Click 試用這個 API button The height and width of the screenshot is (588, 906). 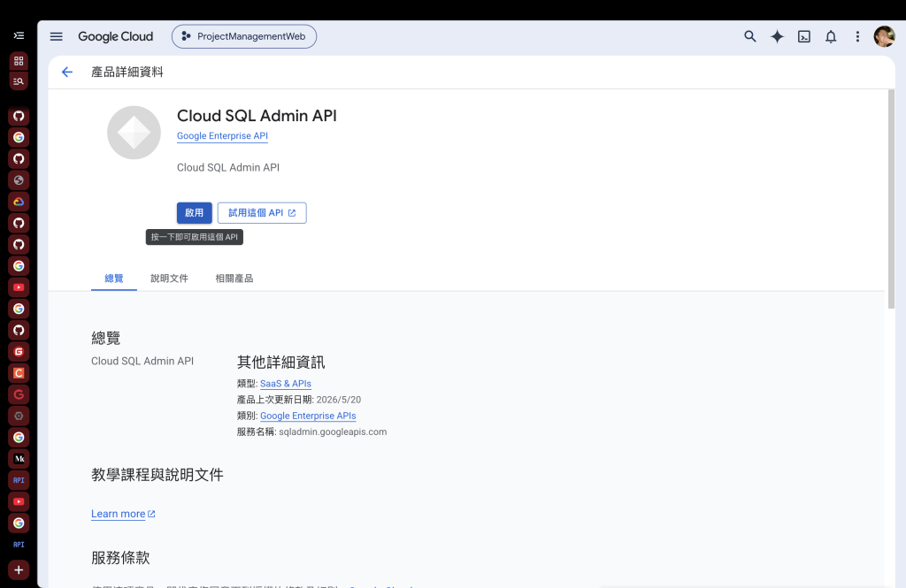click(262, 212)
